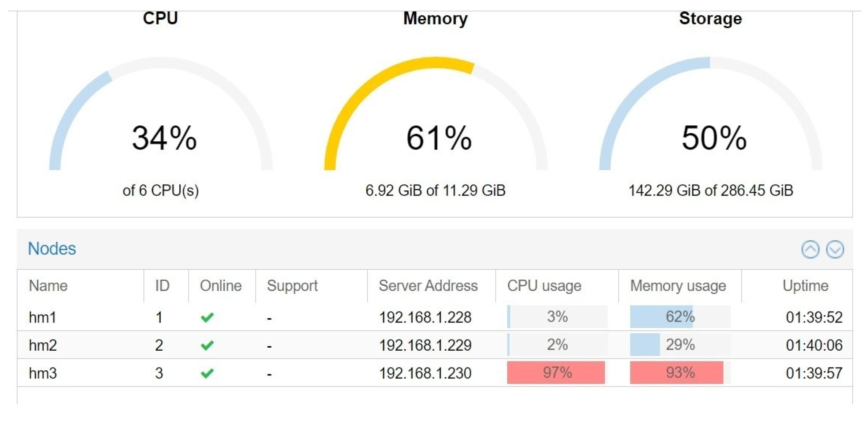Image resolution: width=868 pixels, height=423 pixels.
Task: Sort nodes by the ID column
Action: tap(162, 286)
